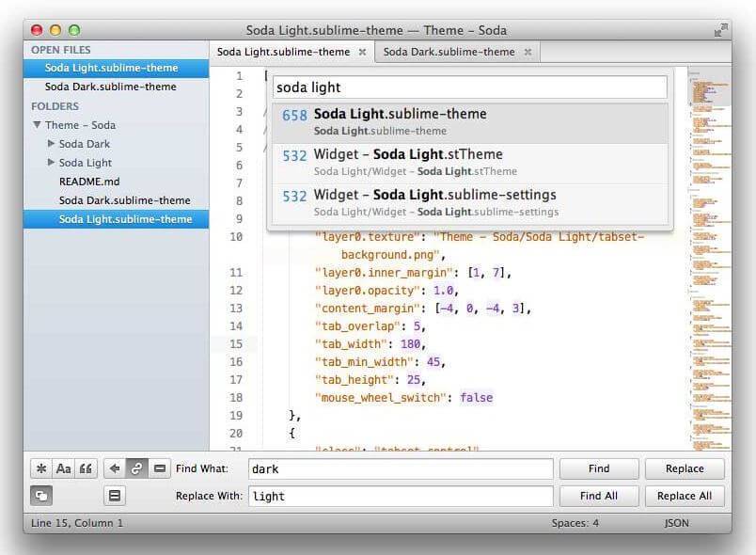The width and height of the screenshot is (756, 555).
Task: Choose Soda Light.sublime-theme result scored 658
Action: point(470,122)
